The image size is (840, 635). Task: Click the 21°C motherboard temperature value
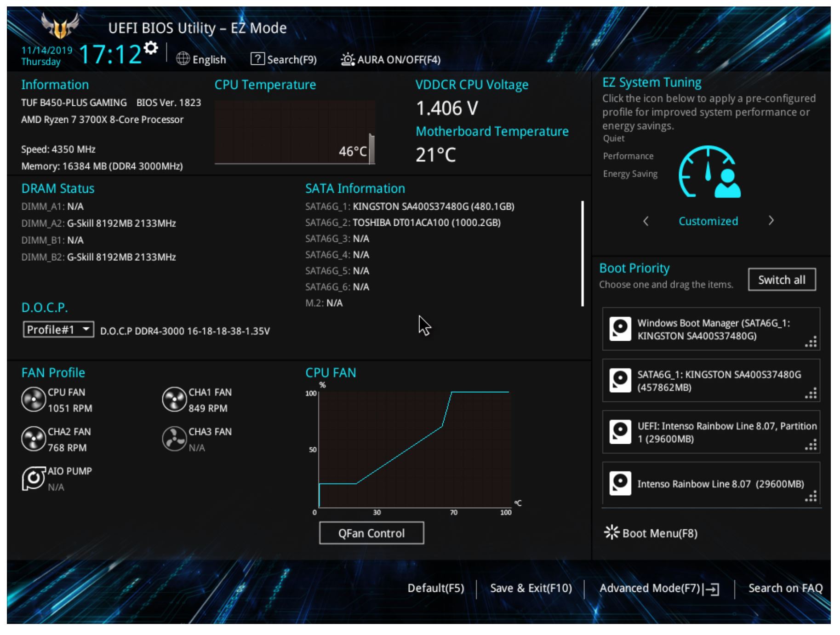[435, 155]
